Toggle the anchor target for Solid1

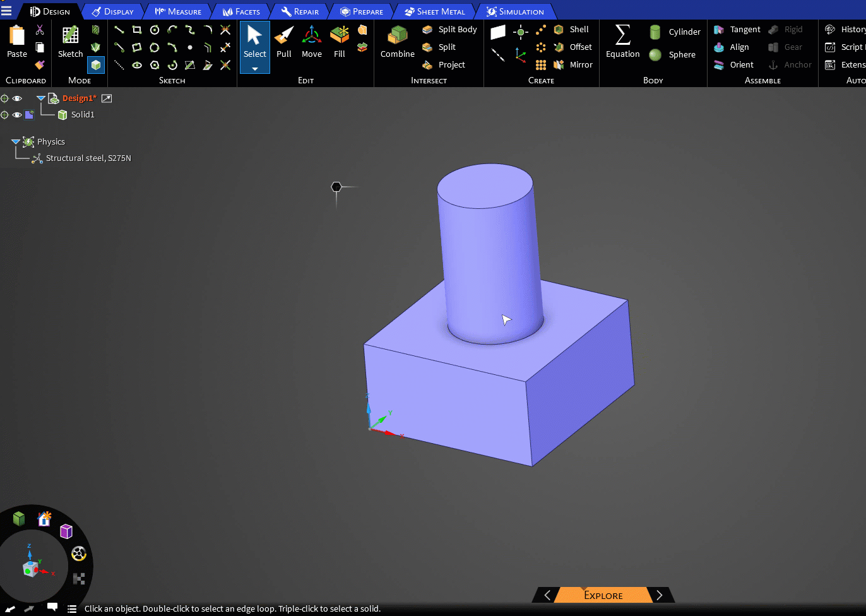tap(4, 114)
